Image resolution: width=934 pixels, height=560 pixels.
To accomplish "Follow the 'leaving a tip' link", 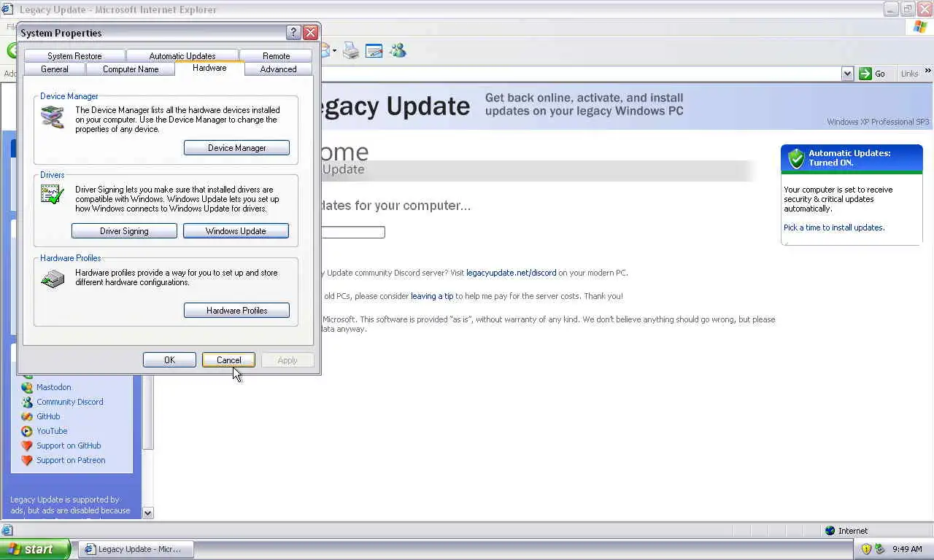I will tap(432, 296).
